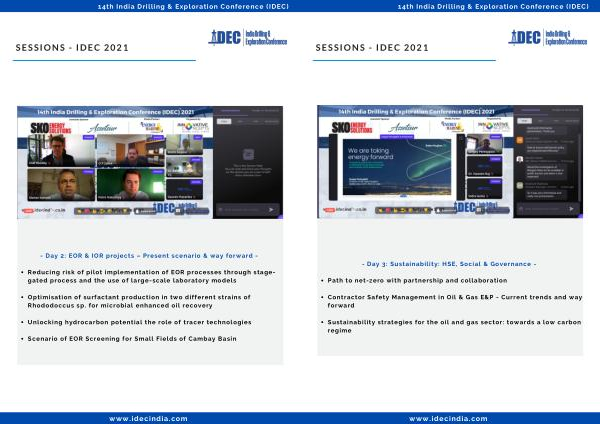This screenshot has height=424, width=600.
Task: Click the left 'SESSIONS - IDEC 2021' heading
Action: tap(72, 48)
